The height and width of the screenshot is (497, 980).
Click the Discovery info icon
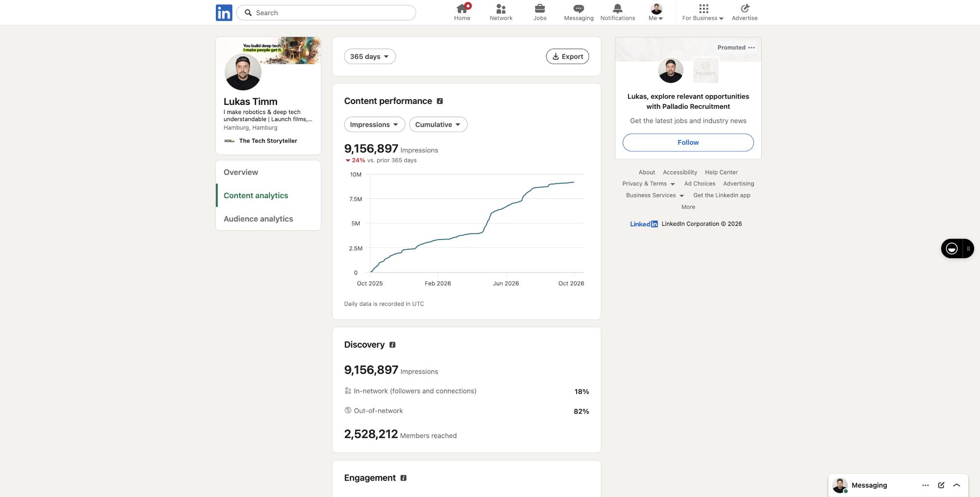click(392, 345)
